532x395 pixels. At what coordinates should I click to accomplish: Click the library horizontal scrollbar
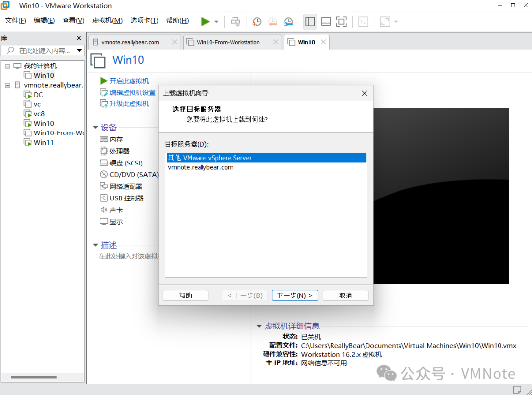coord(33,377)
